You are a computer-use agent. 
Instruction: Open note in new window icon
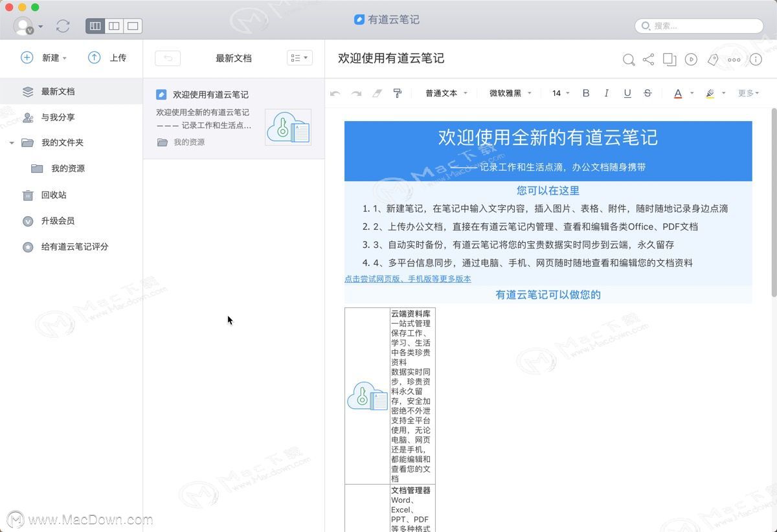(x=670, y=60)
